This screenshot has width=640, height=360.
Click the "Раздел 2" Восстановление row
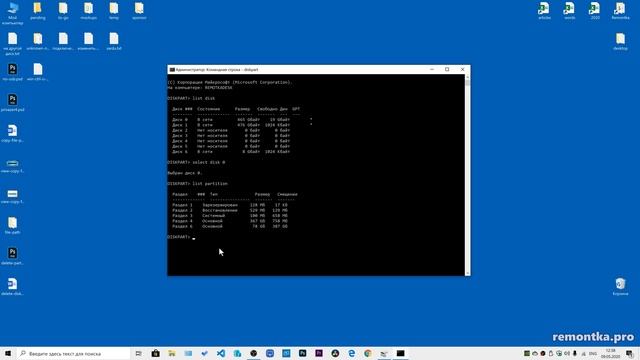pyautogui.click(x=230, y=210)
